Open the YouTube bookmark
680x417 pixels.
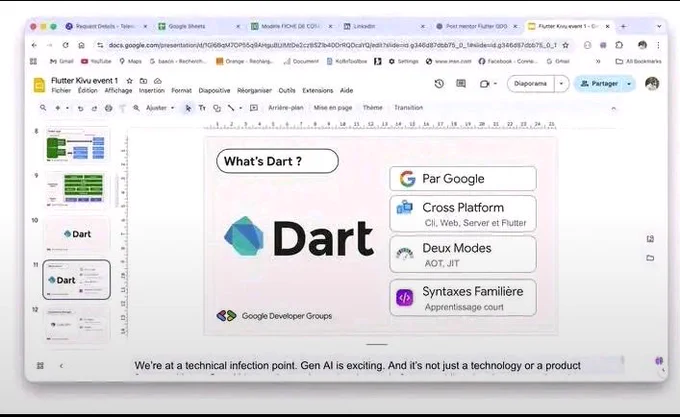tap(96, 62)
